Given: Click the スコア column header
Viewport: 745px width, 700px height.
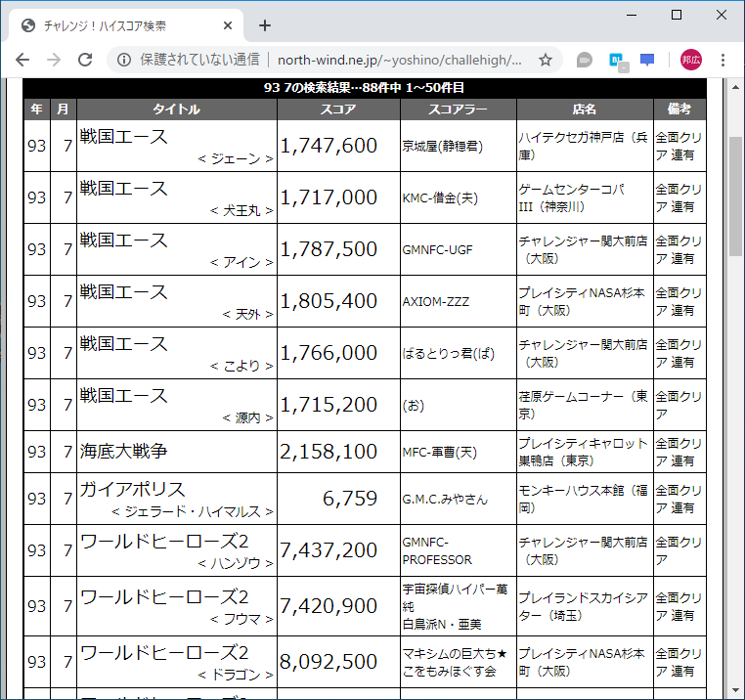Looking at the screenshot, I should (x=338, y=109).
